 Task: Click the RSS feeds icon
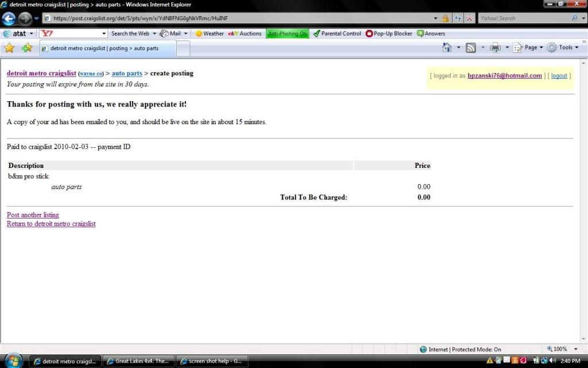coord(471,48)
